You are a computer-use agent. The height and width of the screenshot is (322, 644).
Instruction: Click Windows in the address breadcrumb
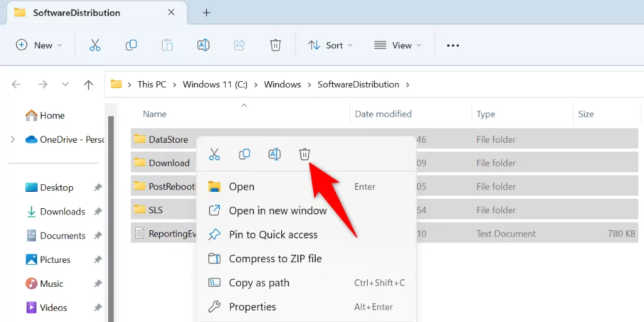(x=282, y=84)
